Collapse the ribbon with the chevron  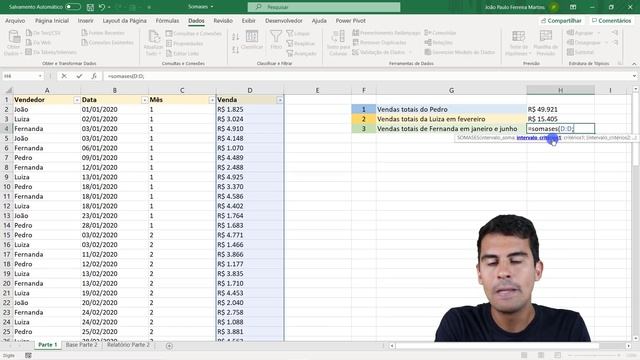coord(634,64)
